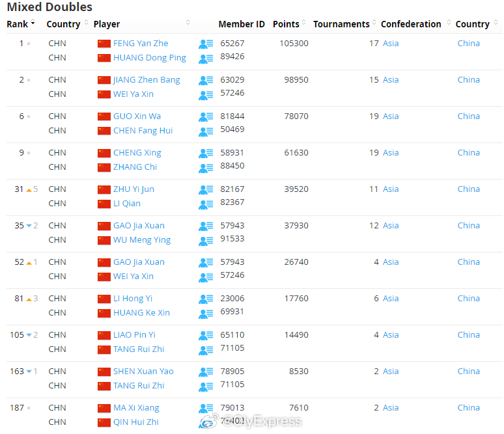Image resolution: width=504 pixels, height=434 pixels.
Task: Open profile card icon for LI Qian
Action: tap(206, 204)
